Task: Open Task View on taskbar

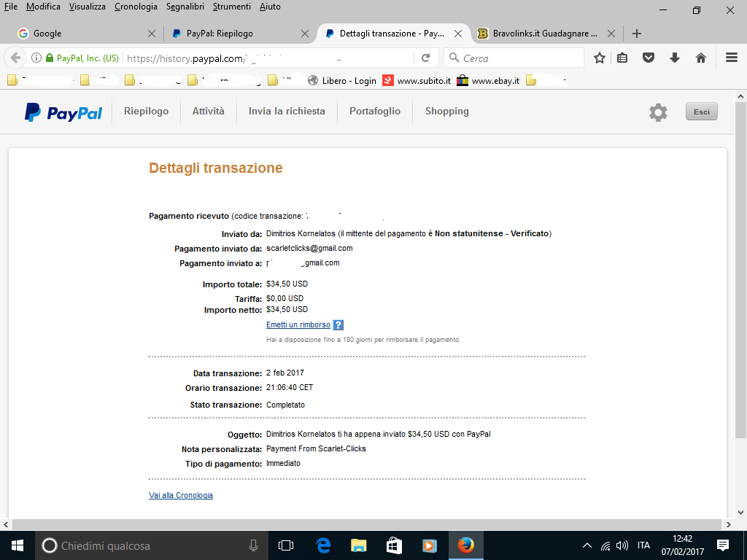Action: (286, 545)
